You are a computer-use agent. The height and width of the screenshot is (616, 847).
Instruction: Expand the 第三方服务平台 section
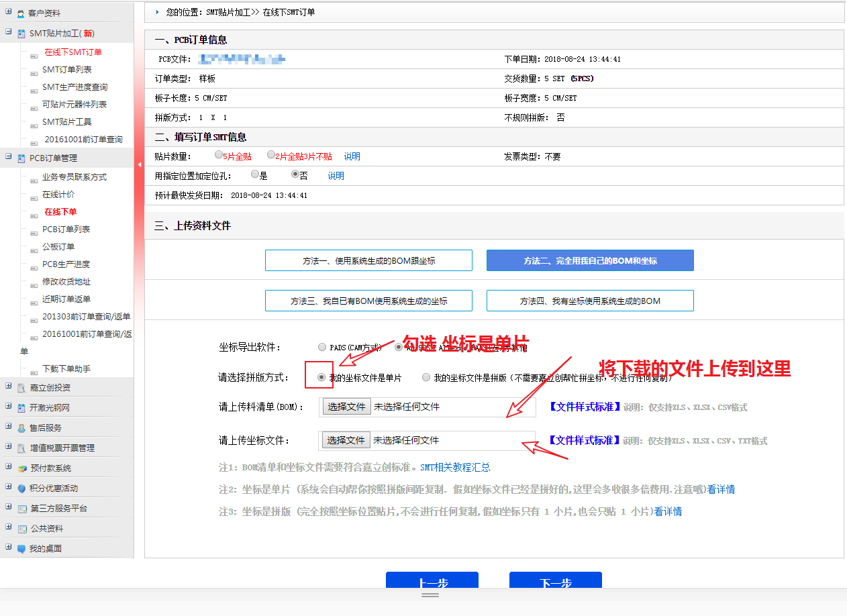9,507
